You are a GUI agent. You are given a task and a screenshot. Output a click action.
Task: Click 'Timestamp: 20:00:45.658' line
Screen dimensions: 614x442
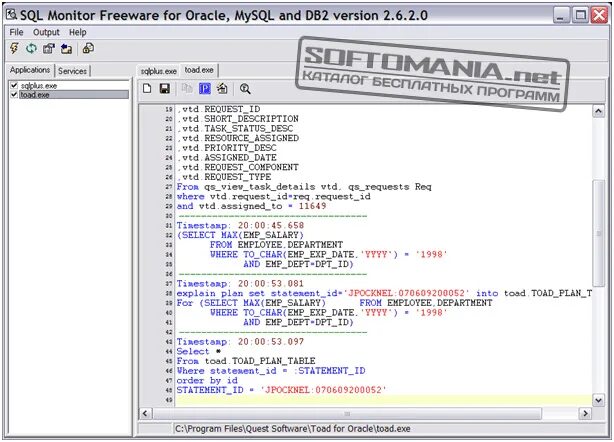[240, 226]
